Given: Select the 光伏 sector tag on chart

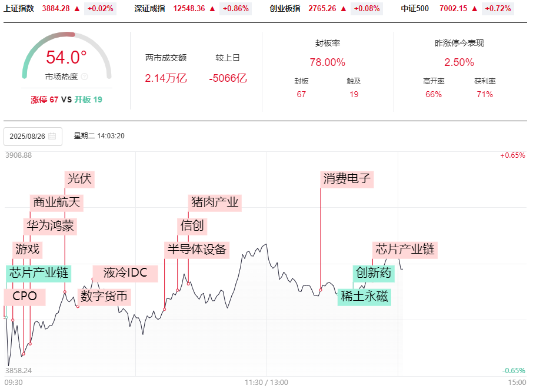Looking at the screenshot, I should (79, 179).
